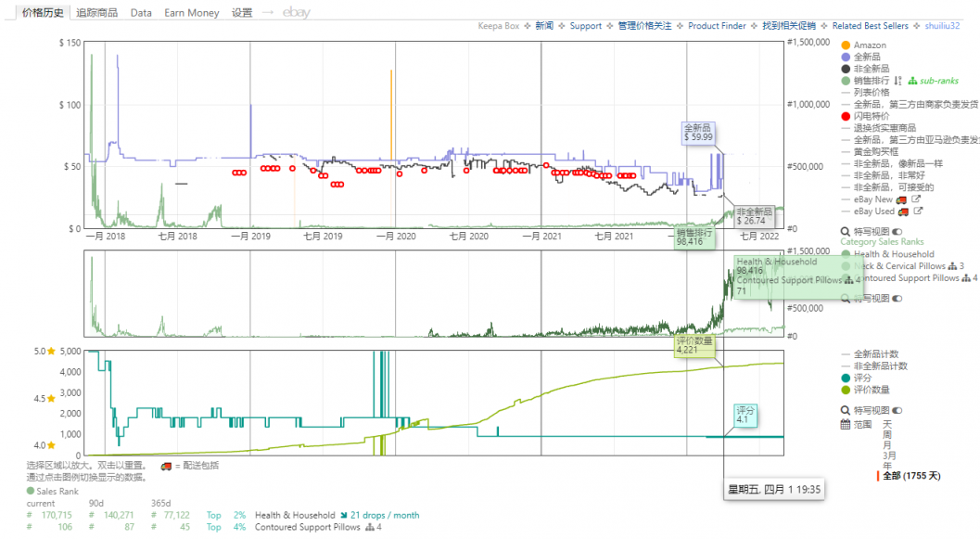
Task: Click truck icon beside eBay Used
Action: tap(903, 212)
